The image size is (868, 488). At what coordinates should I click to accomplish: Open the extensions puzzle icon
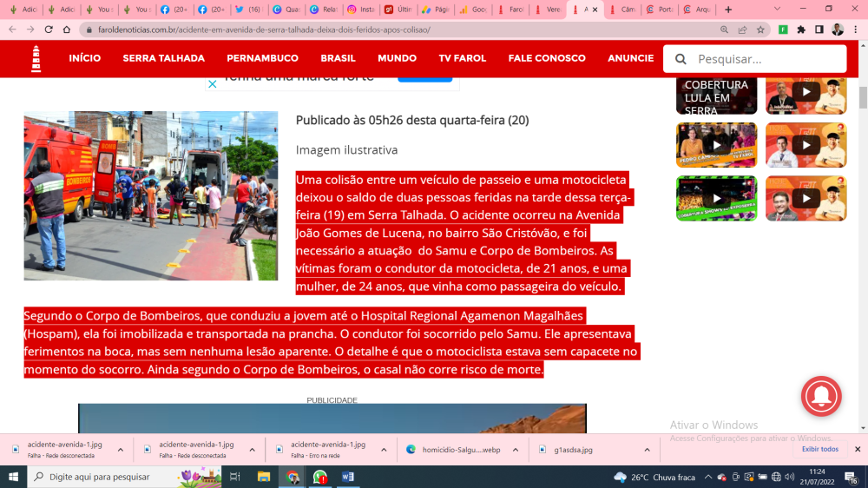tap(801, 30)
